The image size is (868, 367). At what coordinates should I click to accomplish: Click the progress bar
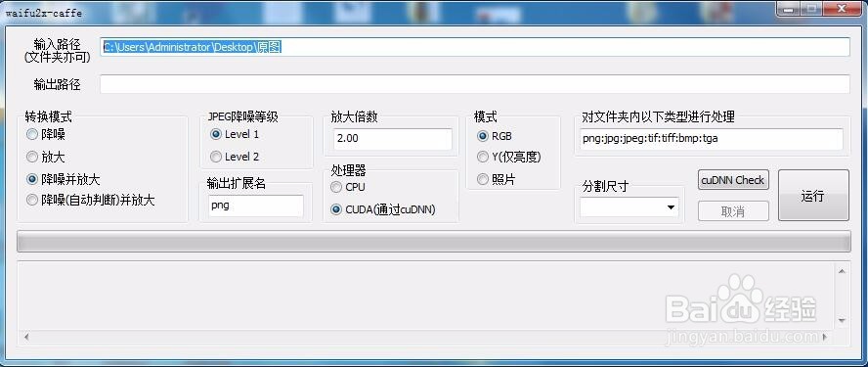click(433, 242)
